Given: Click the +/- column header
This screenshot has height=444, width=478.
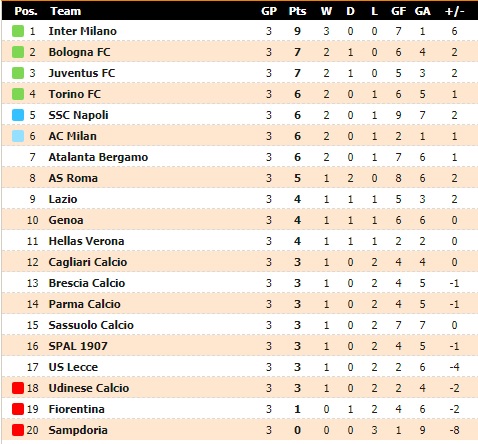Looking at the screenshot, I should point(454,11).
